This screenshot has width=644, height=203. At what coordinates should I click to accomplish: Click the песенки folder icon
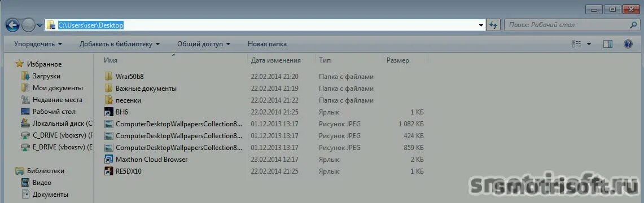(108, 100)
